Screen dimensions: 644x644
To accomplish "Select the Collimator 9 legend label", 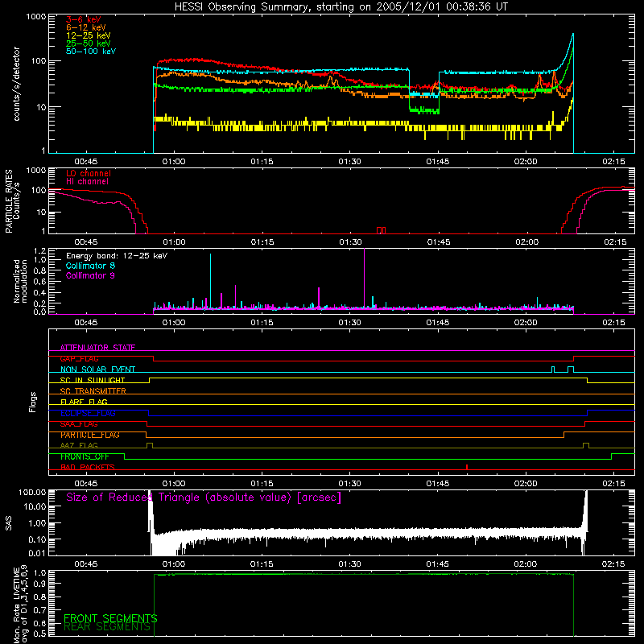I will pyautogui.click(x=90, y=275).
